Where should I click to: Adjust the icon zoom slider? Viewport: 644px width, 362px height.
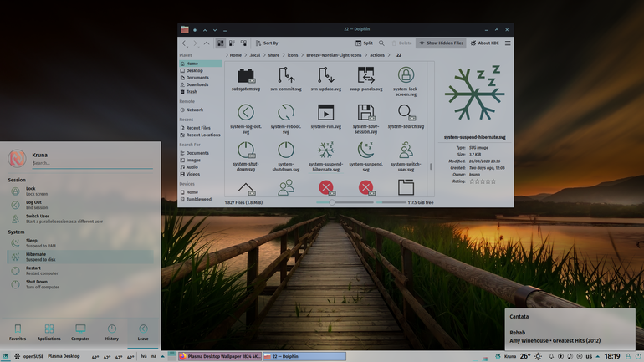tap(332, 202)
